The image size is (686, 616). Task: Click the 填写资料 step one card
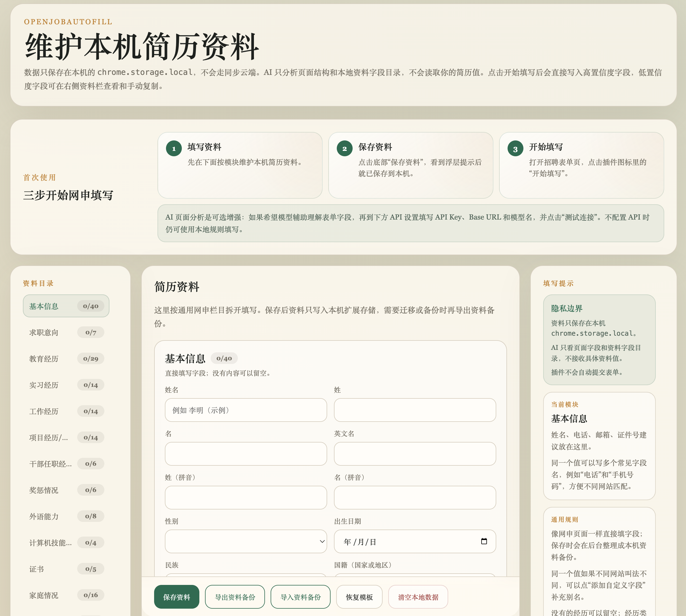(x=240, y=165)
